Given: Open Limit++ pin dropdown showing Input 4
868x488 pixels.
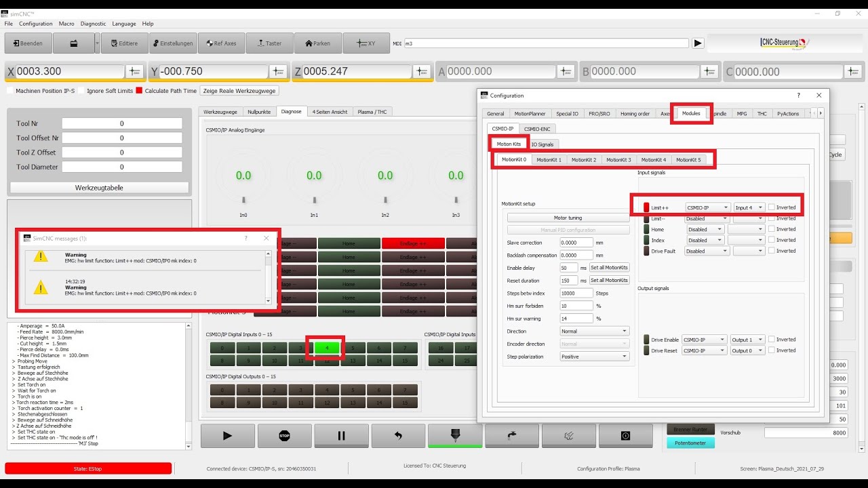Looking at the screenshot, I should pyautogui.click(x=749, y=207).
